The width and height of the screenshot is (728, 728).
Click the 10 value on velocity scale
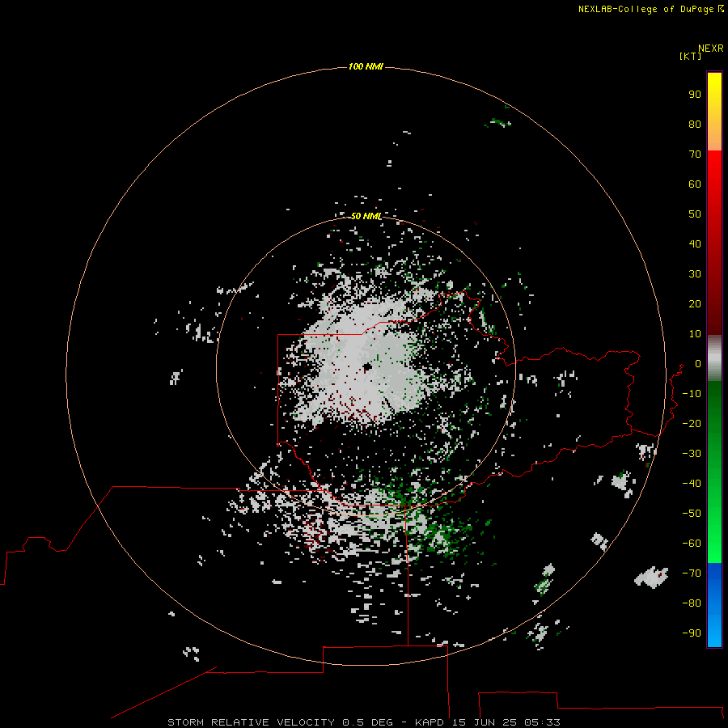(695, 334)
